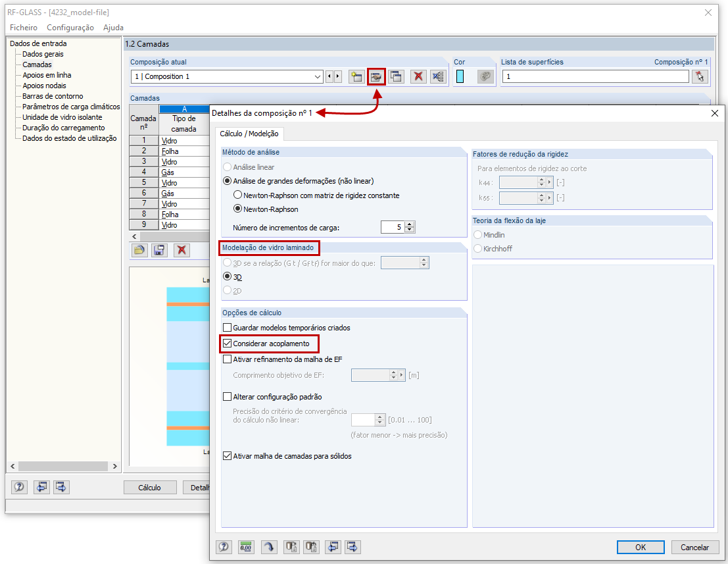
Task: Open Apoios nodais tree entry
Action: [x=44, y=86]
